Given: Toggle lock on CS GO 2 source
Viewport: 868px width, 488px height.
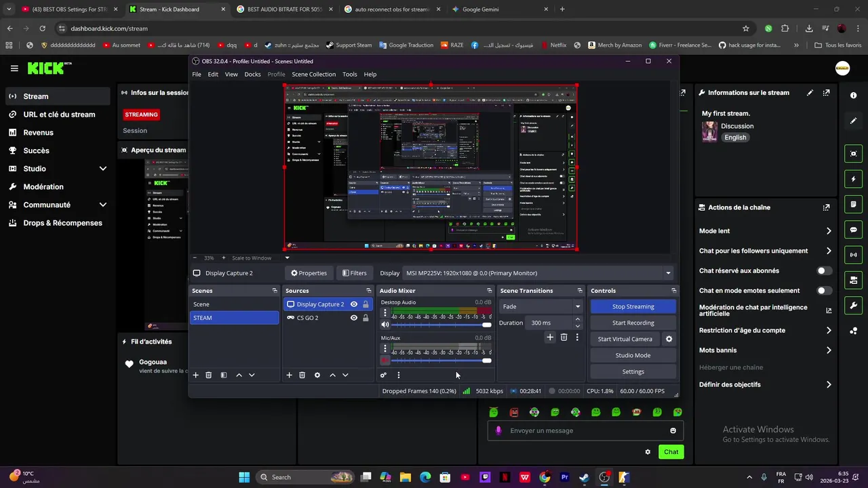Looking at the screenshot, I should point(366,318).
